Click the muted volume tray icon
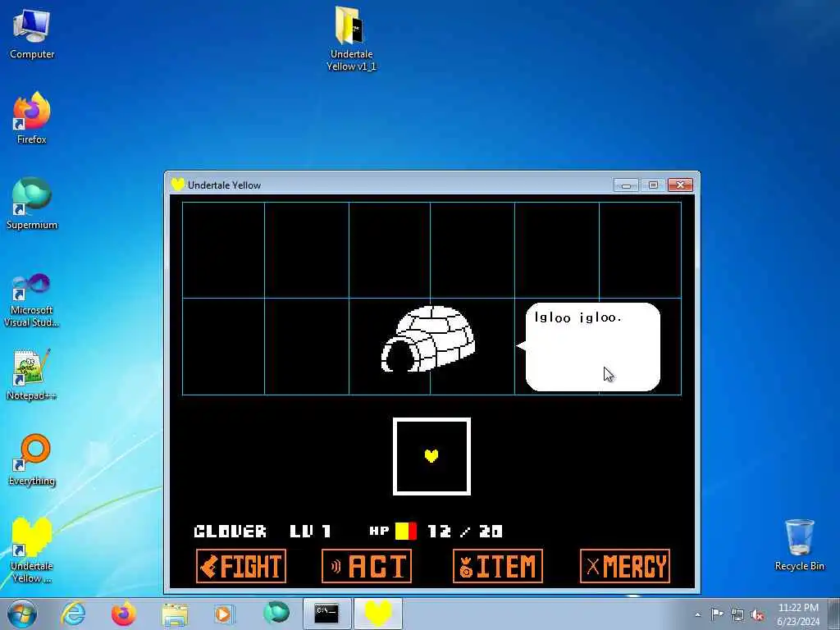840x630 pixels. click(x=757, y=614)
